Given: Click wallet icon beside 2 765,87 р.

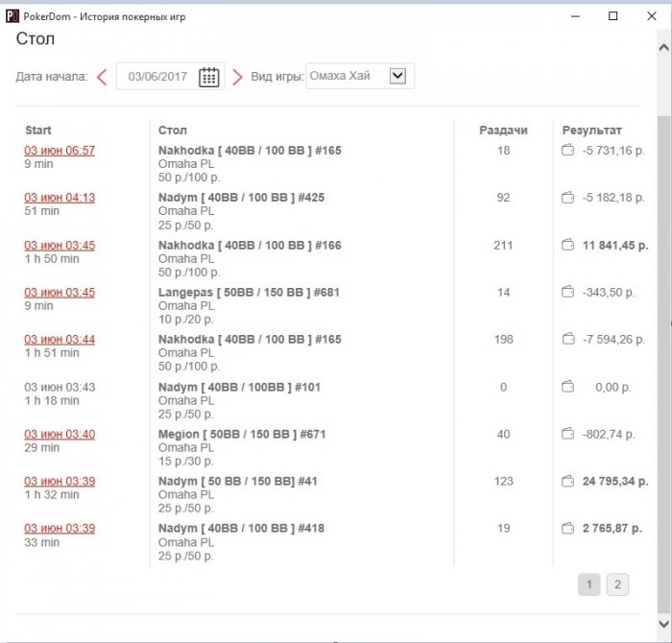Looking at the screenshot, I should tap(568, 528).
